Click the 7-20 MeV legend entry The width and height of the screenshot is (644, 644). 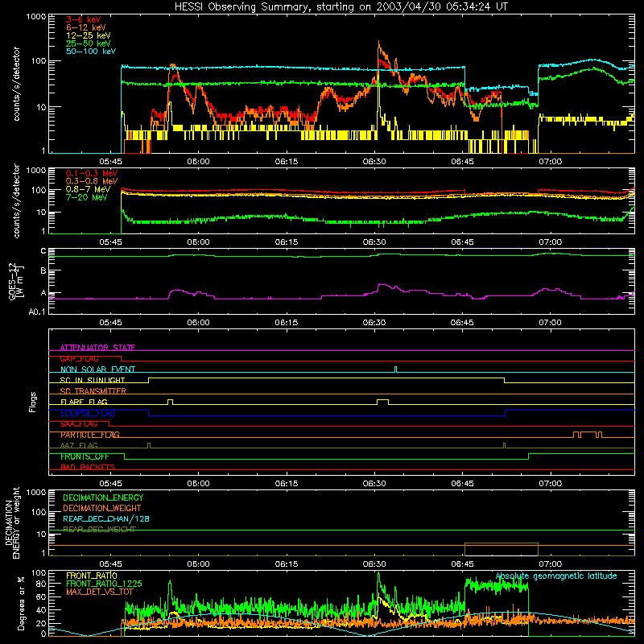coord(86,197)
